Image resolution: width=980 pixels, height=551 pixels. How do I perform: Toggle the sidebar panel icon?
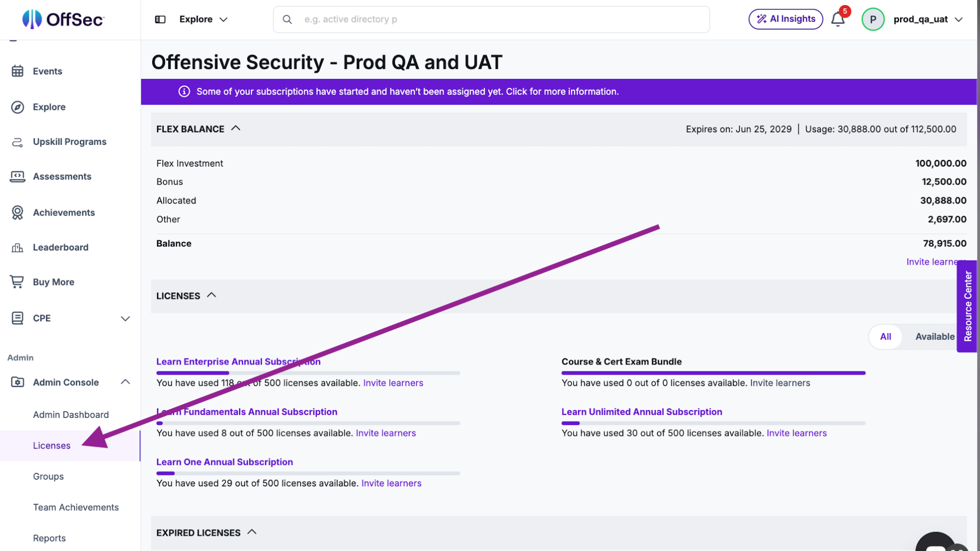pos(160,19)
